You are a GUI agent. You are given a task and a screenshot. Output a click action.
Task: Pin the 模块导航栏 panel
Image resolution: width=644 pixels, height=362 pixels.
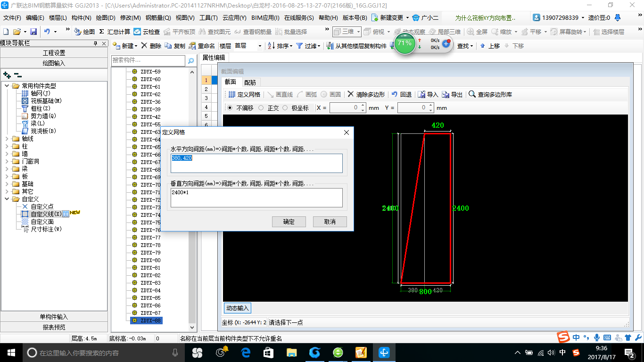(96, 43)
